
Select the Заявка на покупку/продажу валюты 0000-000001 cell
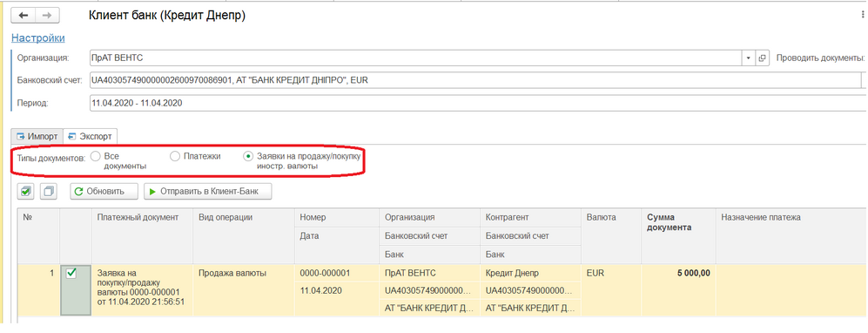coord(142,290)
